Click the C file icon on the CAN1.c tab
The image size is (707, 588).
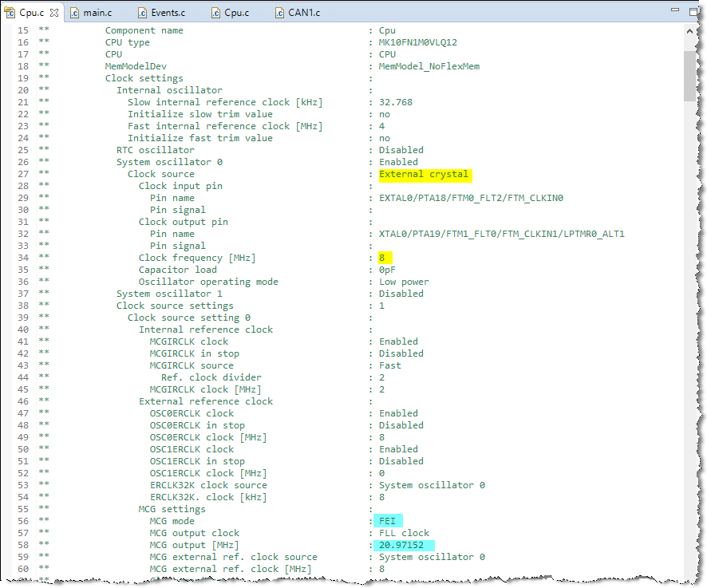(x=279, y=13)
